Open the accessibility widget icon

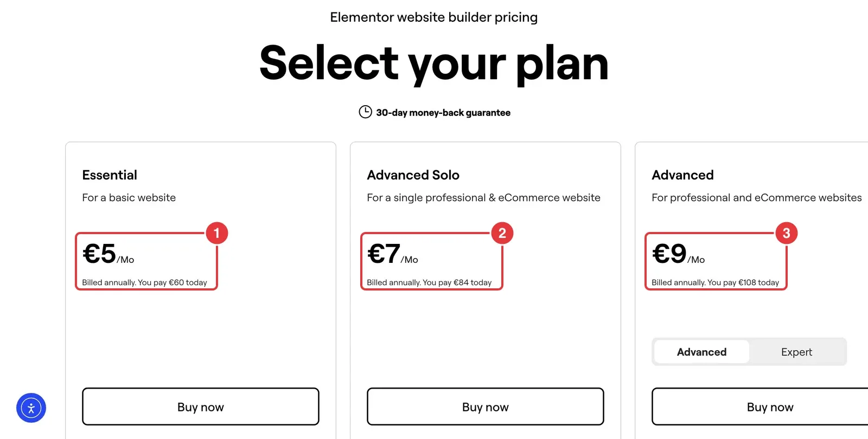(31, 408)
